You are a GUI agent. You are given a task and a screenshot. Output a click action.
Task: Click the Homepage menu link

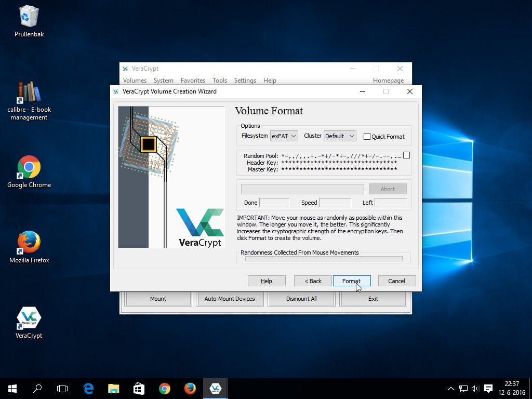coord(389,81)
